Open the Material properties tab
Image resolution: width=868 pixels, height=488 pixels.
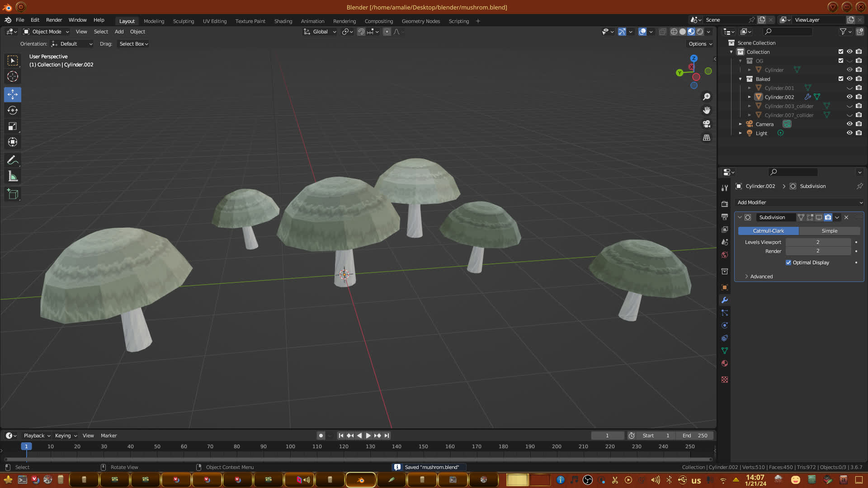pos(725,363)
